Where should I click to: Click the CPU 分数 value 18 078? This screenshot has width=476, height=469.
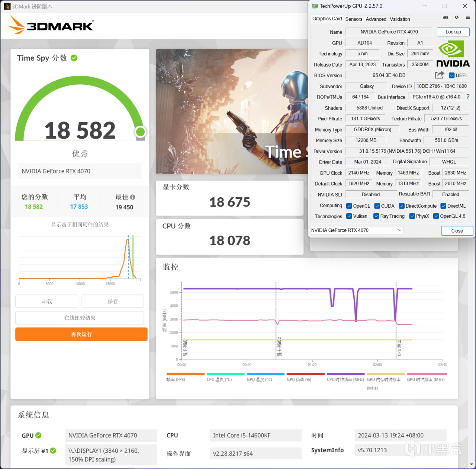coord(230,240)
